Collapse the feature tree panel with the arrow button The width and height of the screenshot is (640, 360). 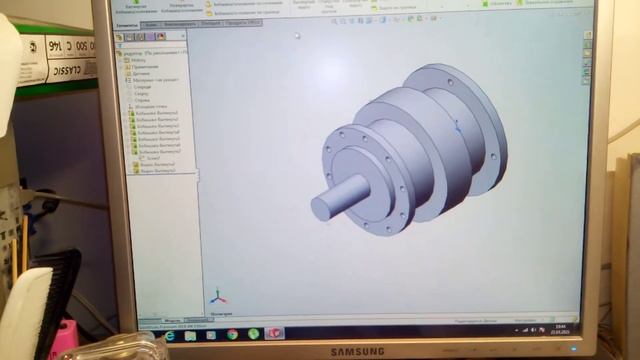coord(182,36)
